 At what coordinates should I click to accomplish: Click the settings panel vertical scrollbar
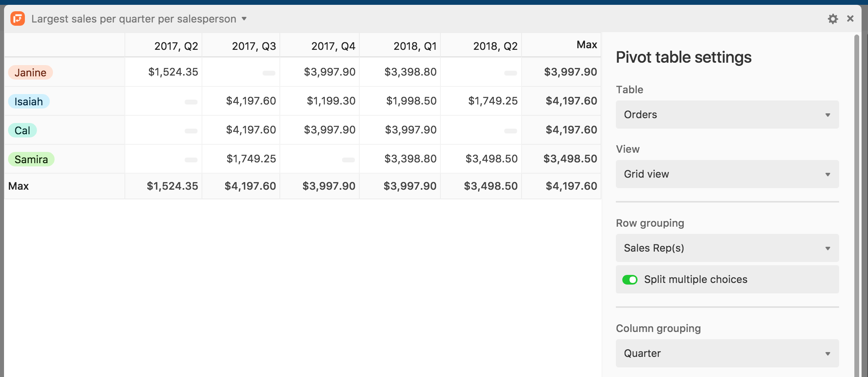(x=856, y=205)
